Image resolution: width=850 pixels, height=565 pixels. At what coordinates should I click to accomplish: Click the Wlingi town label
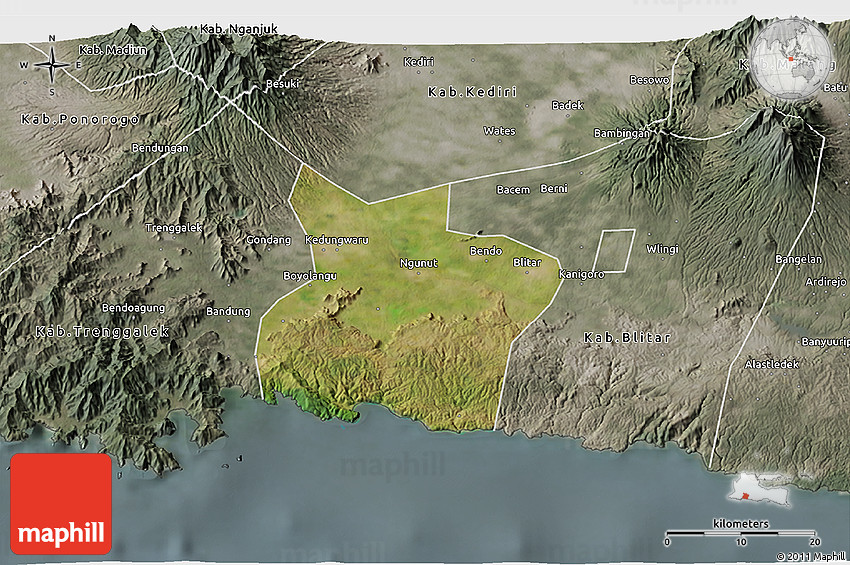(662, 249)
